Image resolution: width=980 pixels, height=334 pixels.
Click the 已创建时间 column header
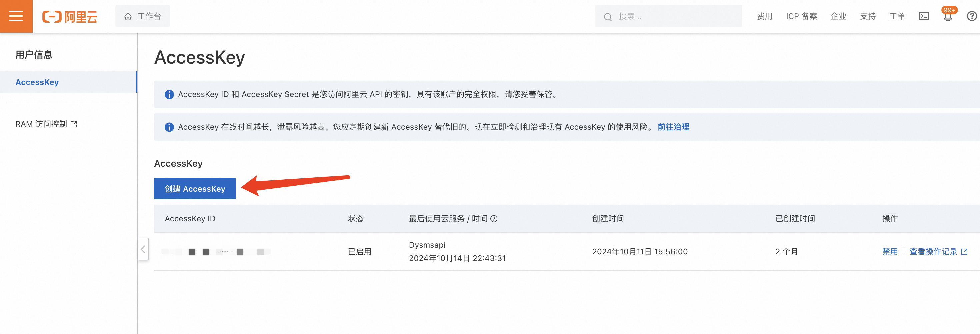click(x=795, y=219)
